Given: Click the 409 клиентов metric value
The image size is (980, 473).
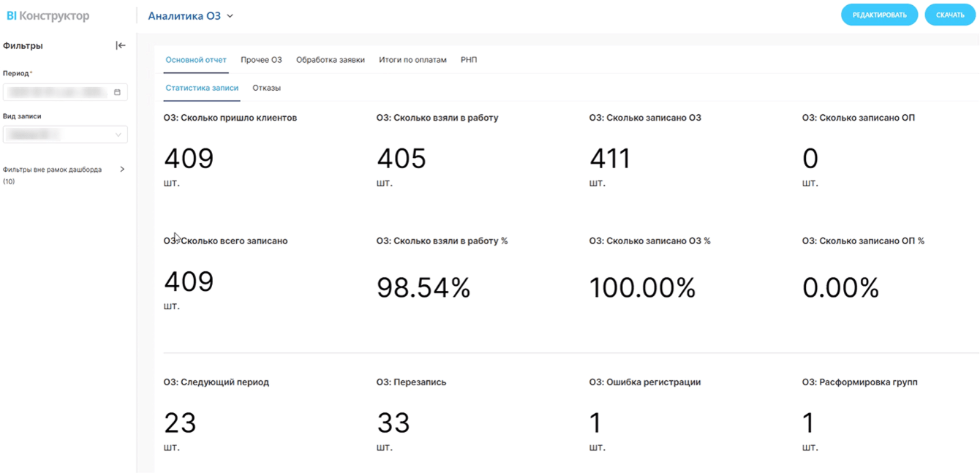Looking at the screenshot, I should pyautogui.click(x=189, y=159).
